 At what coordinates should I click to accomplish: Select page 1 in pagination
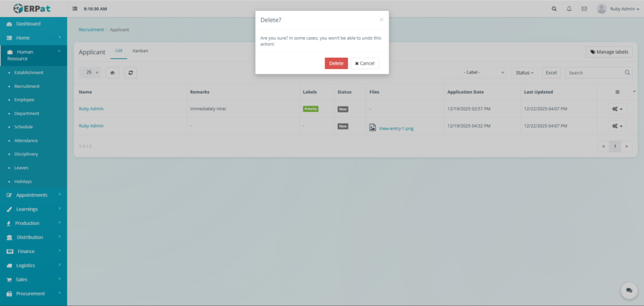(615, 146)
